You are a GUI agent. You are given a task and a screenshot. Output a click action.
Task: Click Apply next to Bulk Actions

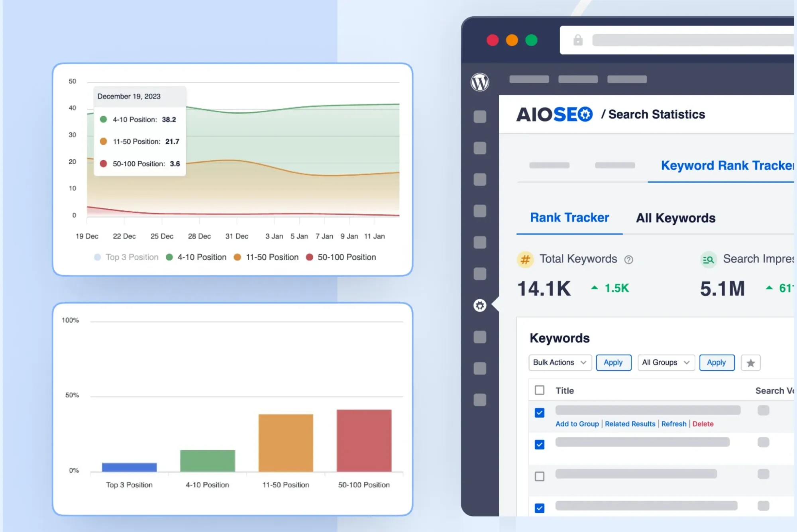613,363
